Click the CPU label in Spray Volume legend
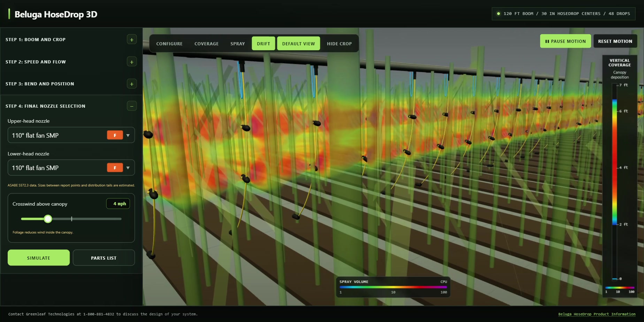This screenshot has width=644, height=322. click(x=444, y=282)
